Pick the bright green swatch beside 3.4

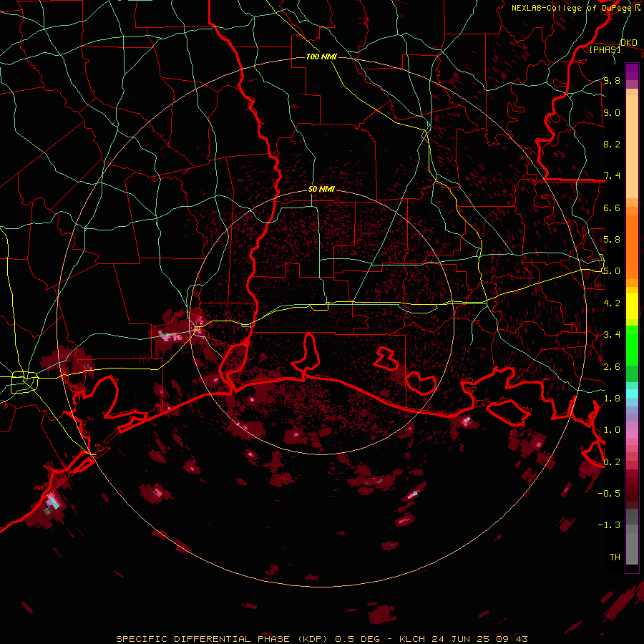click(x=632, y=344)
